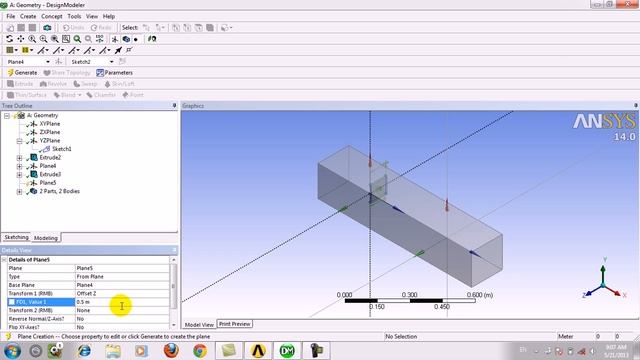Open Google Chrome from the taskbar
The height and width of the screenshot is (360, 640).
(200, 351)
